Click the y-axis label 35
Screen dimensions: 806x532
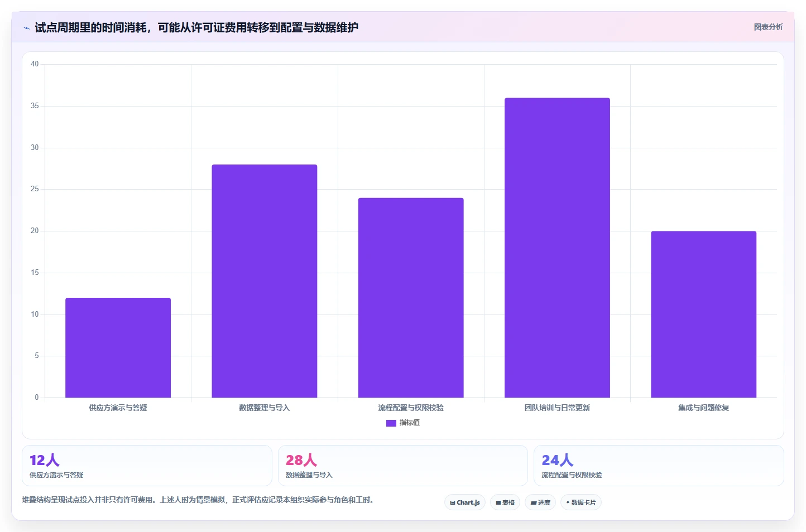tap(35, 106)
